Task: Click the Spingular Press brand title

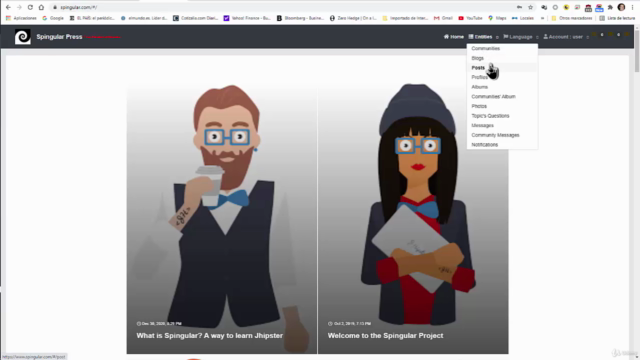Action: (59, 37)
